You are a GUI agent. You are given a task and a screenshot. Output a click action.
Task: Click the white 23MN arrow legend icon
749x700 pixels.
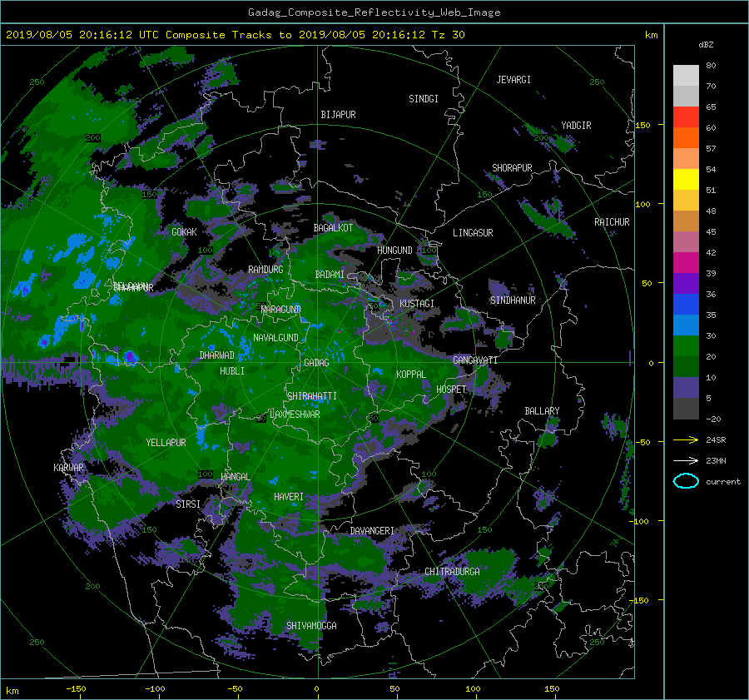(686, 460)
